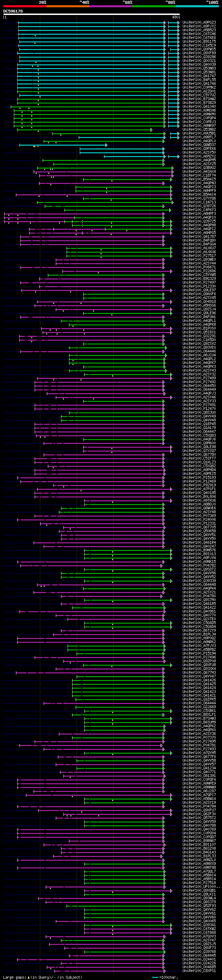This screenshot has width=222, height=980.
Task: Select the UniRef100_Q41787 label
Action: 199,237
